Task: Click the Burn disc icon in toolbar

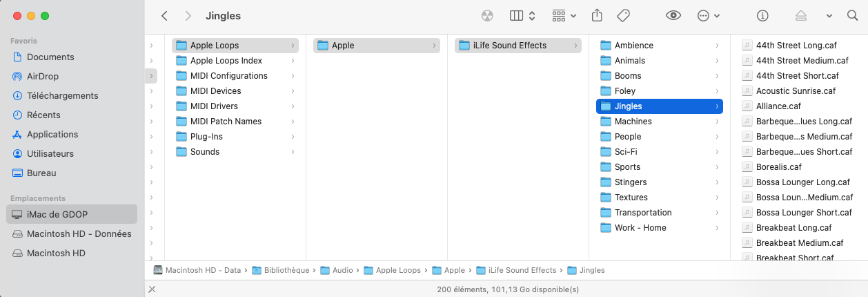Action: coord(488,16)
